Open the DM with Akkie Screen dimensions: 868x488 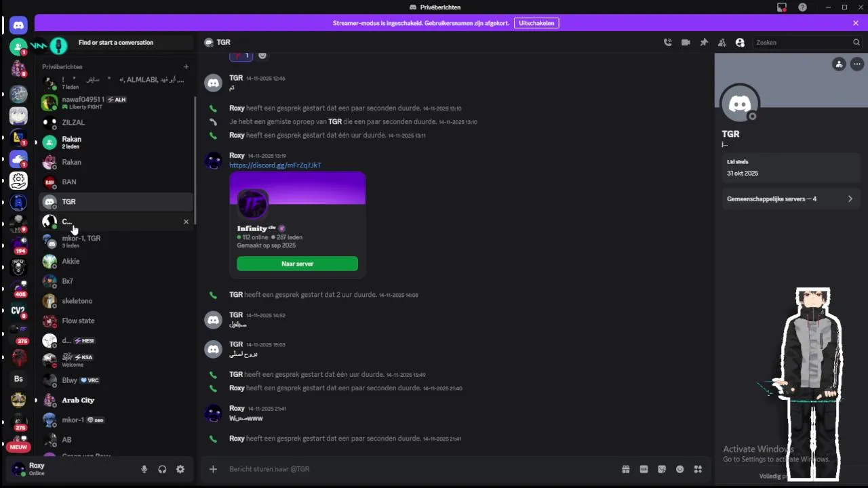tap(117, 261)
